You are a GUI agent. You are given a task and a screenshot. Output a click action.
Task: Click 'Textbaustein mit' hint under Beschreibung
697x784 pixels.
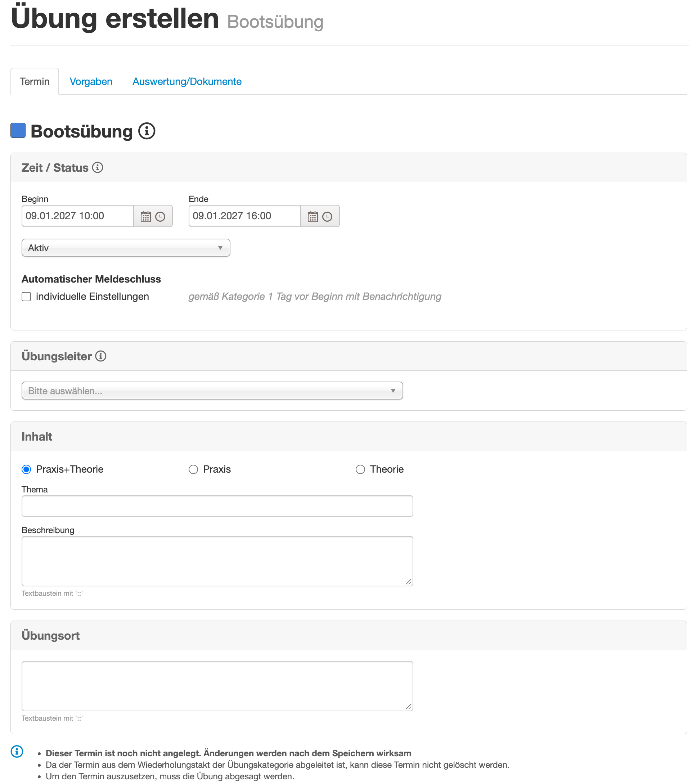pos(52,593)
